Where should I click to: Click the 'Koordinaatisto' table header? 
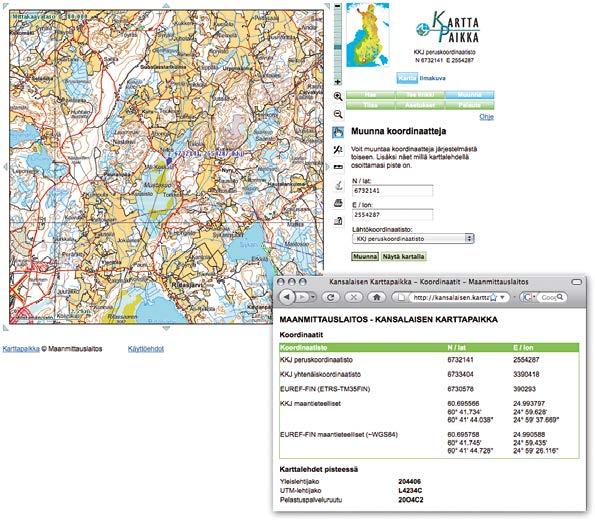[304, 348]
